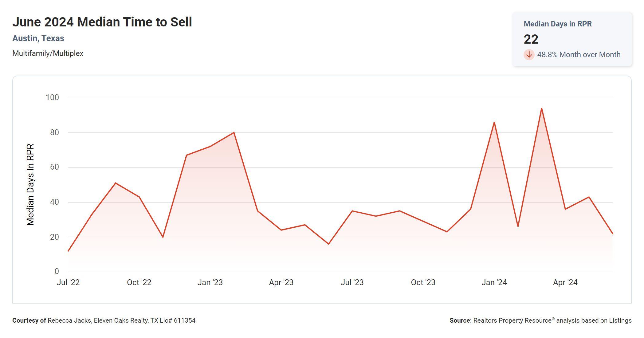
Task: Click the Jul '22 x-axis label
Action: [x=68, y=282]
